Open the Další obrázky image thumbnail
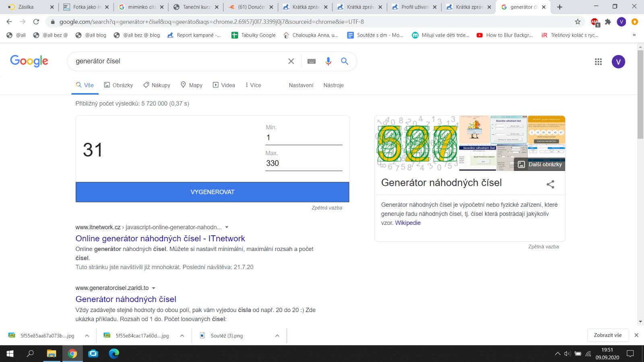644x362 pixels. coord(540,164)
